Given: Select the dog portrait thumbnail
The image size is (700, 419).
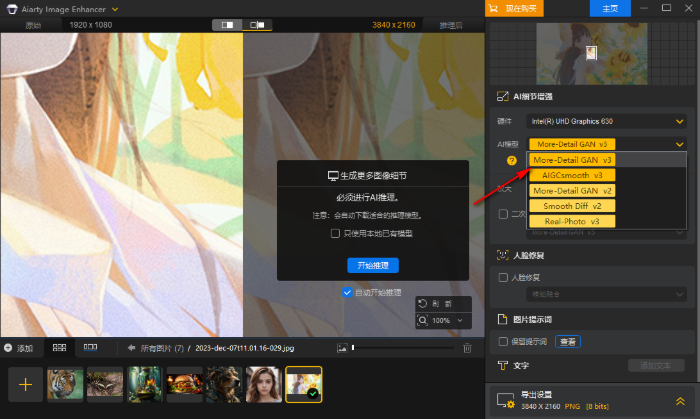Looking at the screenshot, I should (x=224, y=385).
